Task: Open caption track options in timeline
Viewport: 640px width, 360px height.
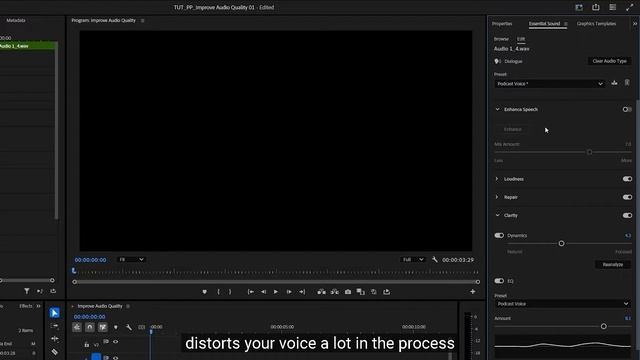Action: coord(142,327)
